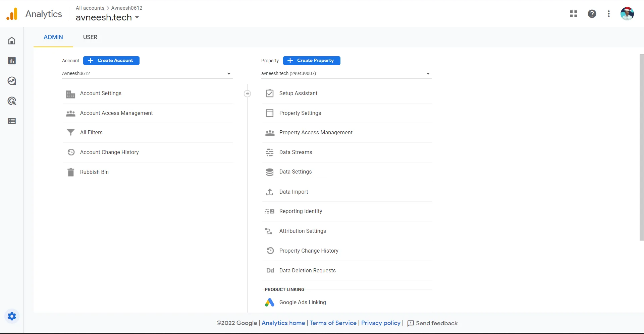
Task: Click the Google Ads logo icon
Action: (x=270, y=303)
